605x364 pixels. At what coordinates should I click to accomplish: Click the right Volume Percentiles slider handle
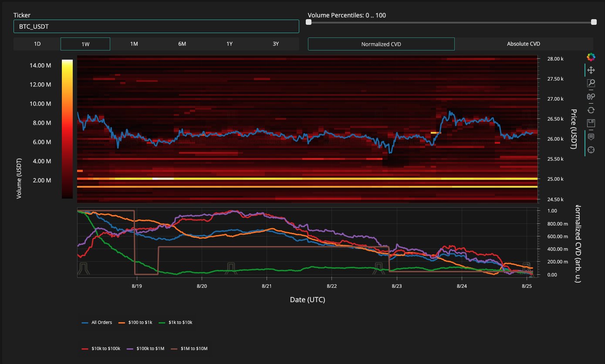click(x=593, y=22)
